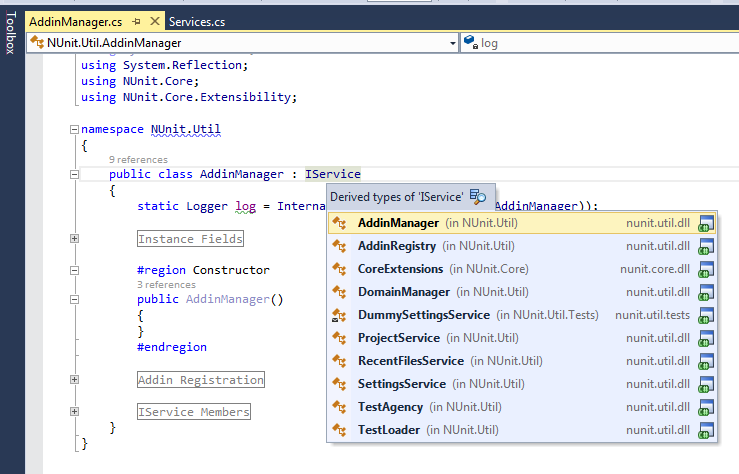Click the Logger type name in code
This screenshot has width=739, height=474.
click(x=207, y=206)
